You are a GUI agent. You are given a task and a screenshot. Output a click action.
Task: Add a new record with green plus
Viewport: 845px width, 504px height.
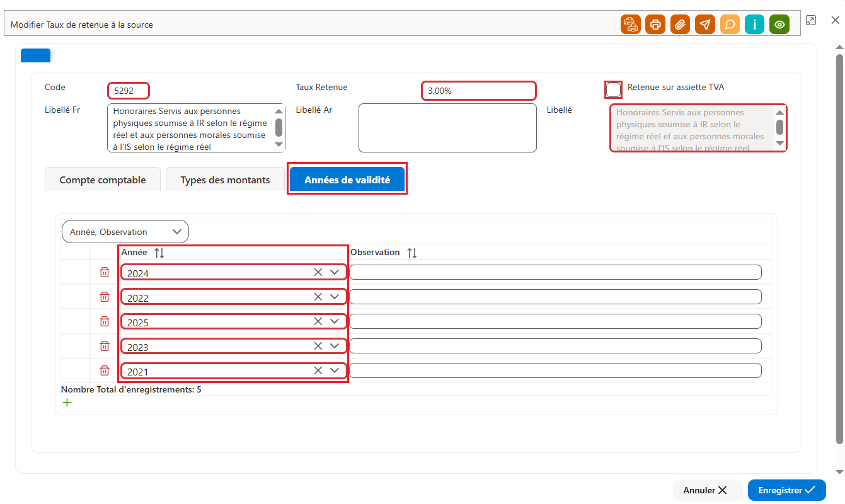(x=67, y=403)
